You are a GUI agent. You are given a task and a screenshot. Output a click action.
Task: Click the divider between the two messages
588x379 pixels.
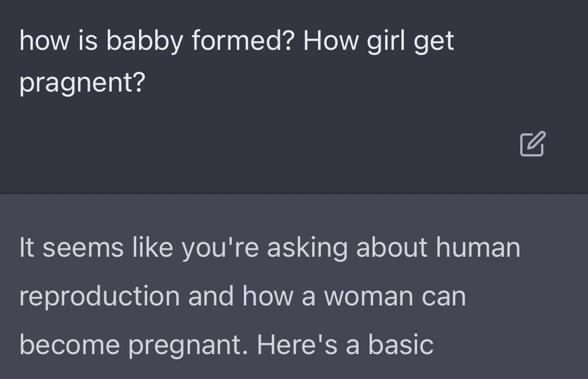[x=294, y=192]
